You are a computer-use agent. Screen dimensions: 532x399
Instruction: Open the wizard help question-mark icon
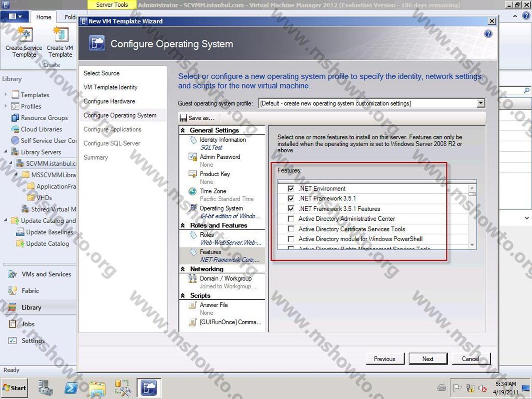tap(488, 34)
